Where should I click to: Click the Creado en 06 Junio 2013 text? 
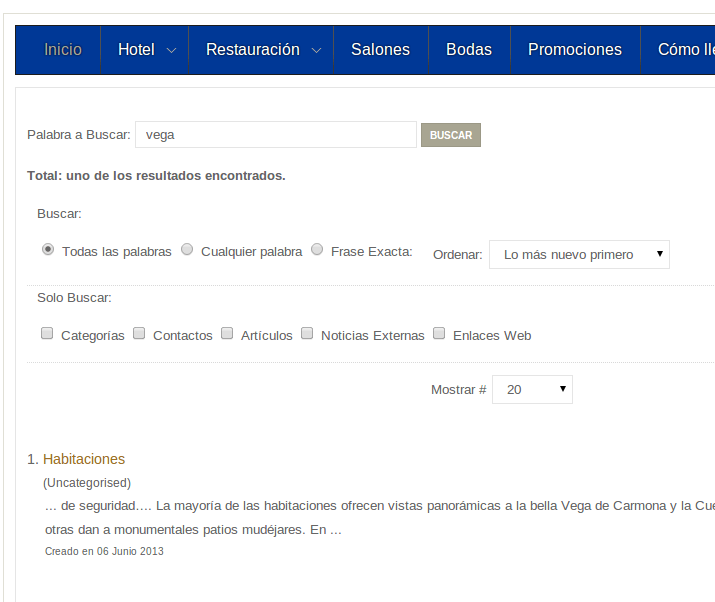(104, 551)
